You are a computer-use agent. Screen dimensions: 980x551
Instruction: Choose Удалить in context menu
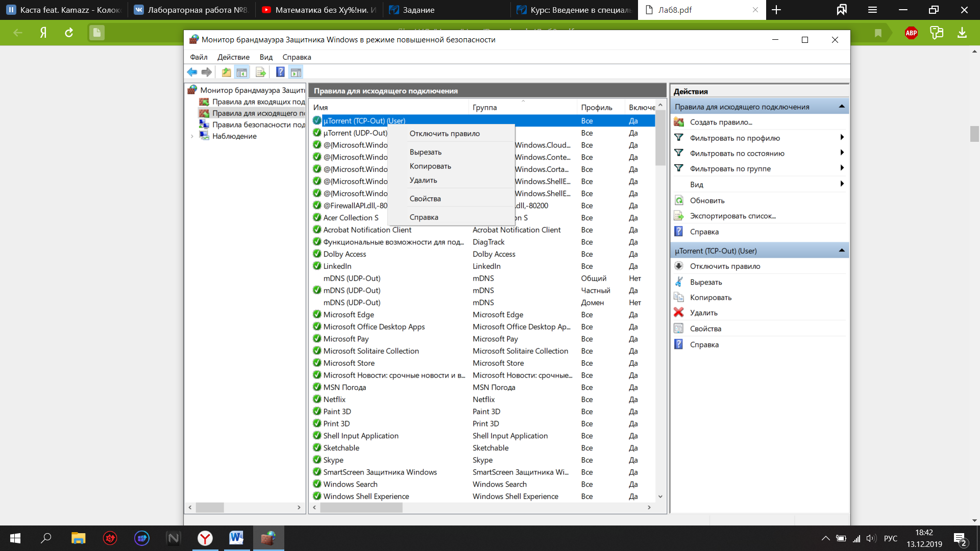pos(451,180)
